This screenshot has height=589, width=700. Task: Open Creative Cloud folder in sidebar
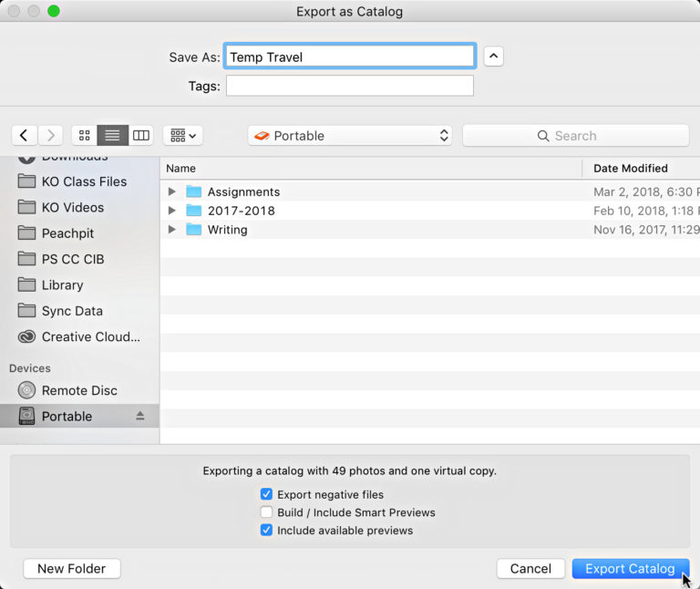(90, 336)
